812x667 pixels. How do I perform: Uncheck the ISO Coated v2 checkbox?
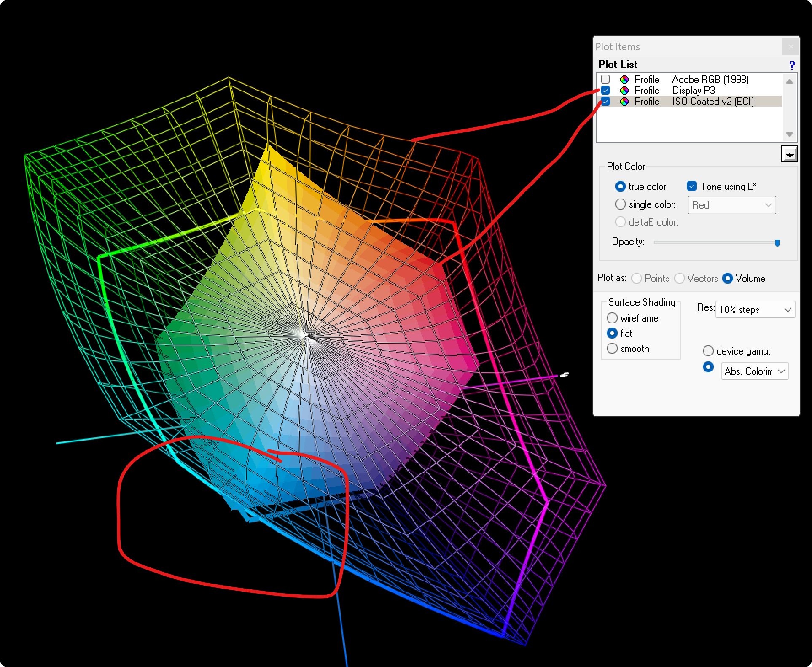[606, 101]
